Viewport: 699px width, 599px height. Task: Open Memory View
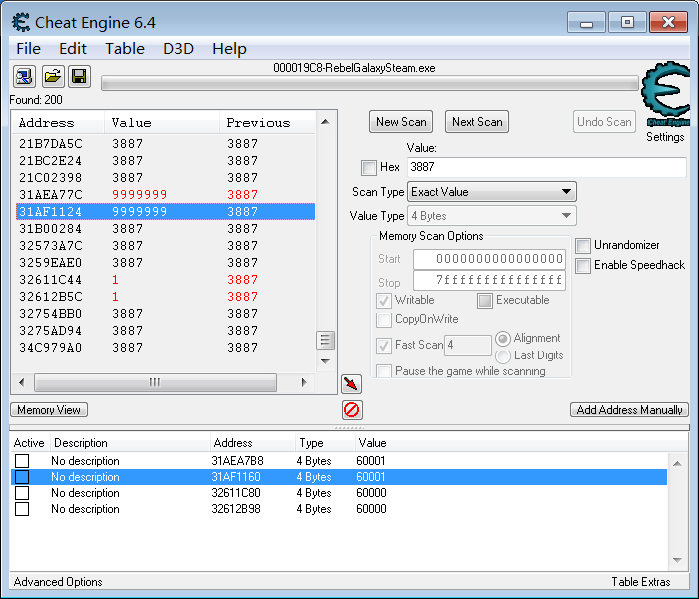tap(49, 410)
